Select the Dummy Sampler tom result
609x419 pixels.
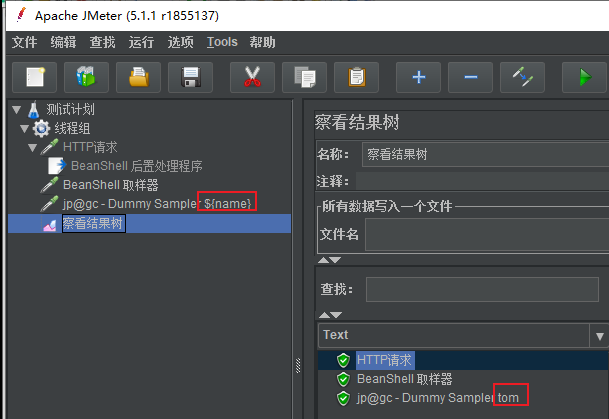click(438, 398)
